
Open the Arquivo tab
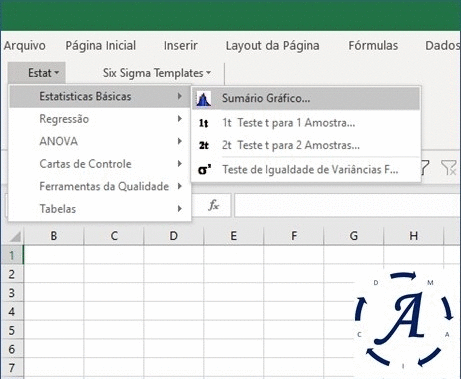25,46
